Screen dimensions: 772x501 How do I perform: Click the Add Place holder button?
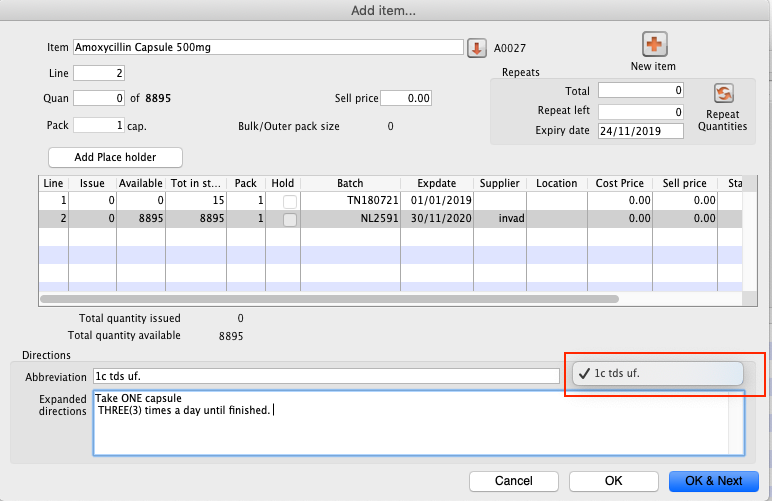(116, 157)
